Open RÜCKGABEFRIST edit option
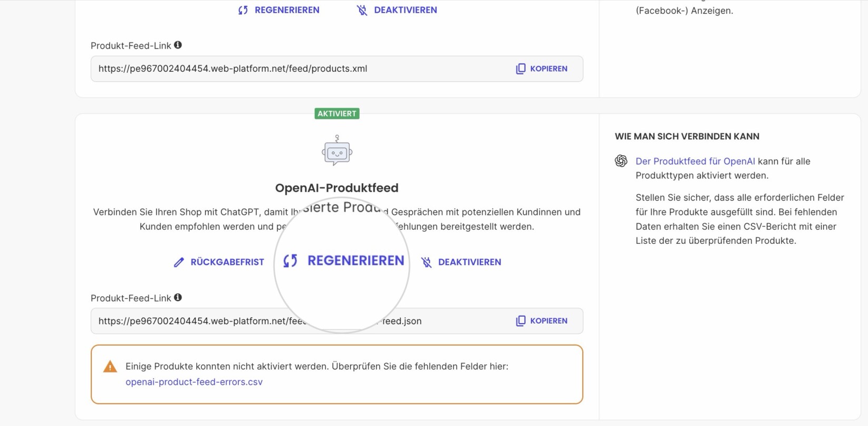 pyautogui.click(x=219, y=262)
